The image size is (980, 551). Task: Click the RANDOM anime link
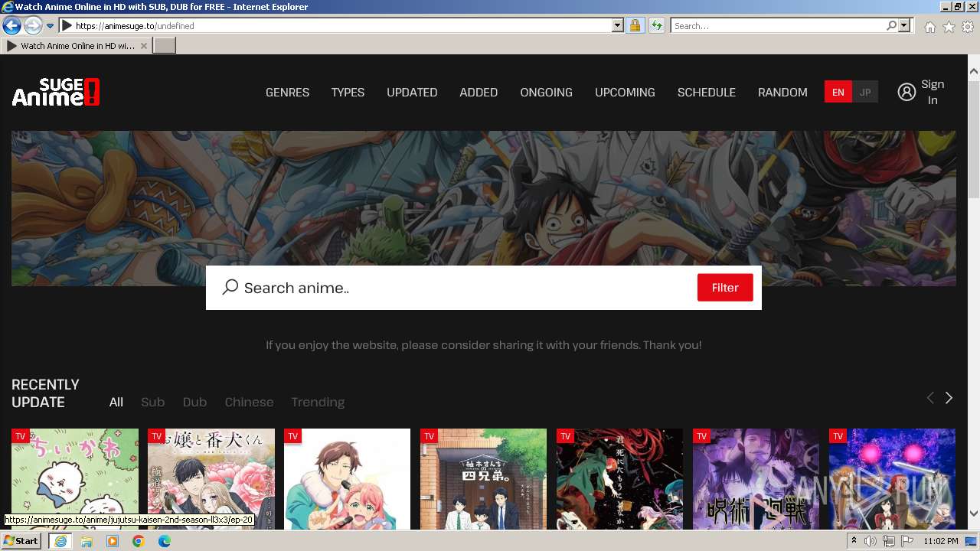[x=782, y=92]
